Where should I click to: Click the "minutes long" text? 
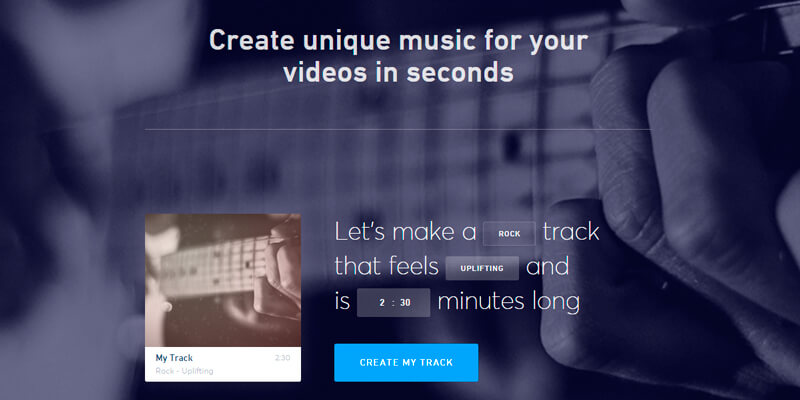[x=509, y=302]
